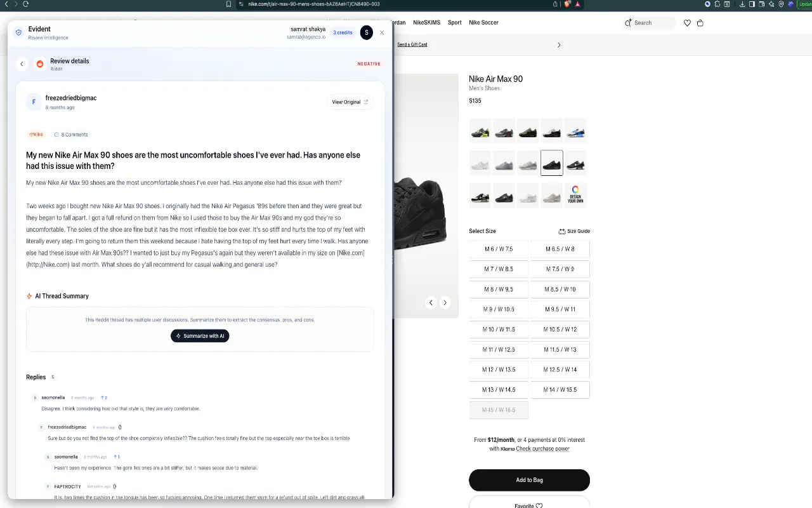
Task: Select size M 8.5 / W 10
Action: point(560,289)
